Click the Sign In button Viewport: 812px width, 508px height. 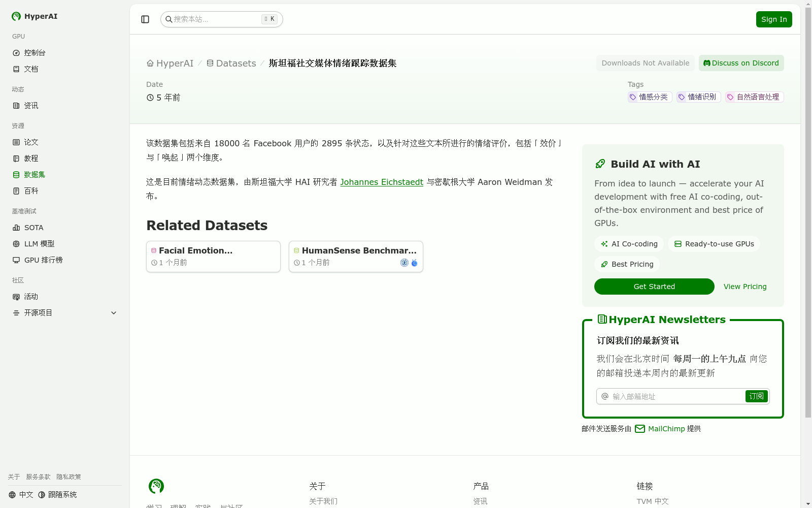pos(774,19)
